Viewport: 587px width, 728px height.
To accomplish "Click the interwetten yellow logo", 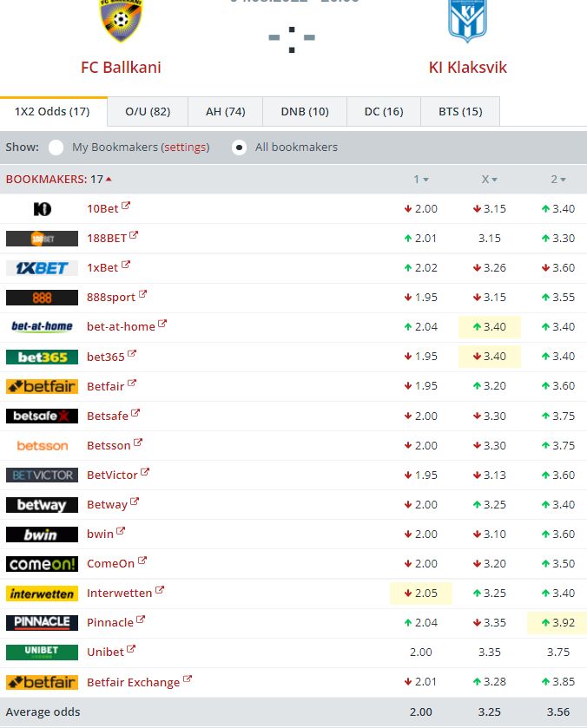I will click(42, 594).
